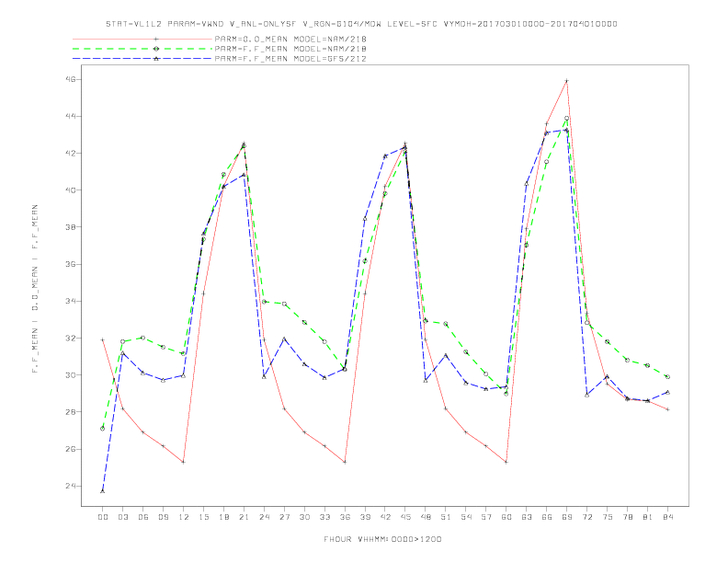Click y-axis tick value 40
The height and width of the screenshot is (563, 728).
coord(71,190)
